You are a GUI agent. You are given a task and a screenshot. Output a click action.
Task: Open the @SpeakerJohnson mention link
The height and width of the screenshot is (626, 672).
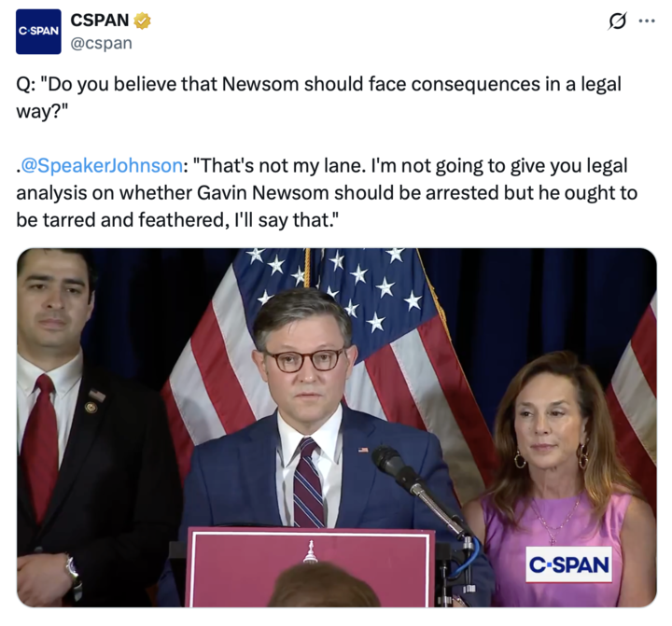click(x=102, y=165)
